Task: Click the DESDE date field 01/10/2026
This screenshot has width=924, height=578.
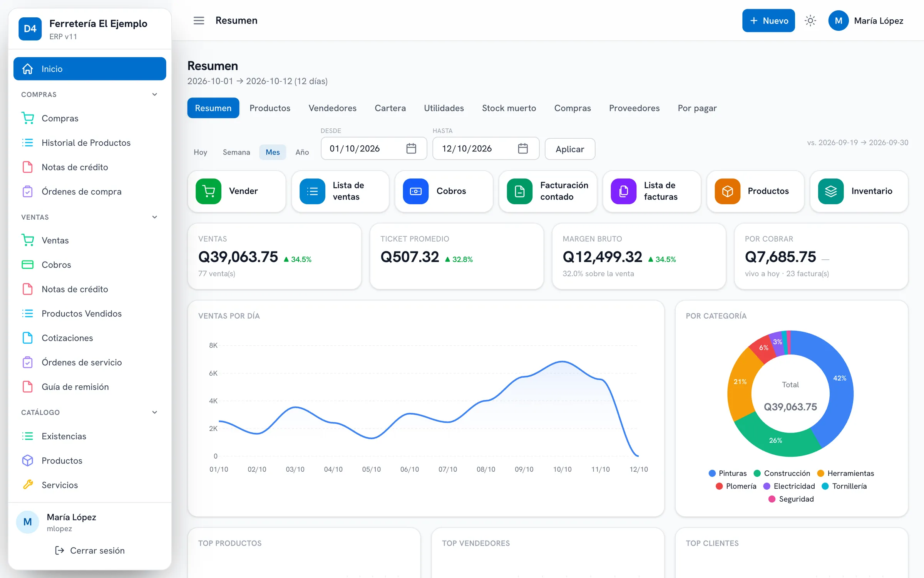Action: coord(374,148)
